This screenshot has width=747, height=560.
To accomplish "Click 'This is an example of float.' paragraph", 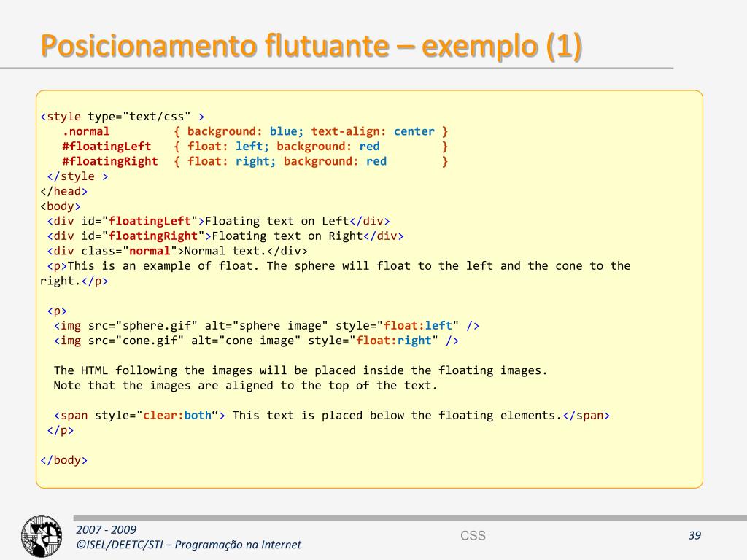I will click(336, 273).
